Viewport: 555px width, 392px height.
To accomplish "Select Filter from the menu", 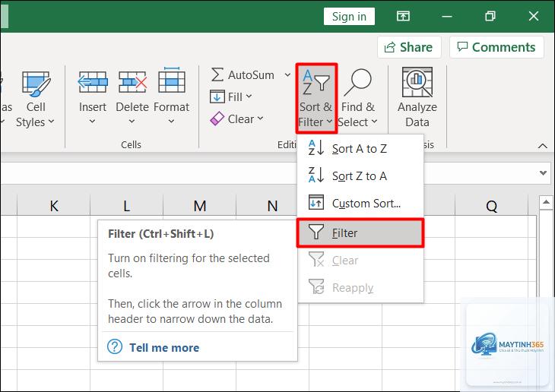I will tap(360, 232).
